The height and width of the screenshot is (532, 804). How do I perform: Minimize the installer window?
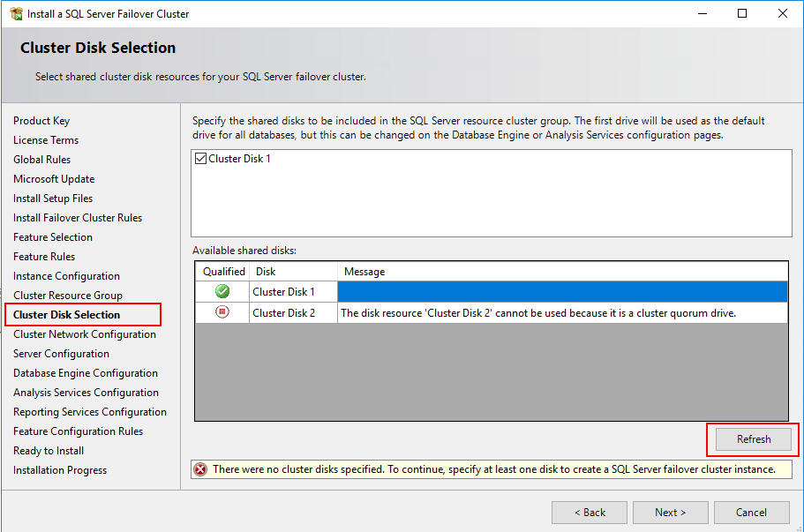tap(703, 14)
